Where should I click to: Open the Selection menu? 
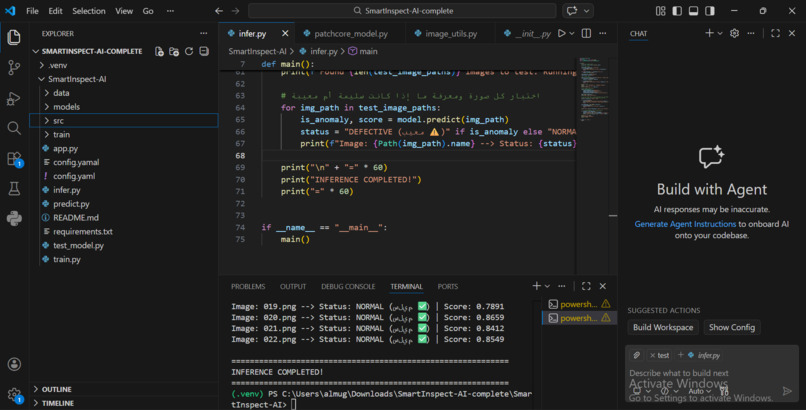click(88, 11)
